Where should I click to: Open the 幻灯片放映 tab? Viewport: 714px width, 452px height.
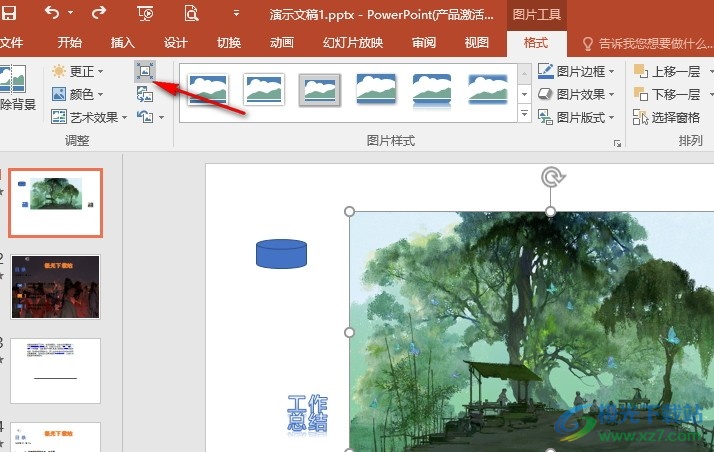353,43
